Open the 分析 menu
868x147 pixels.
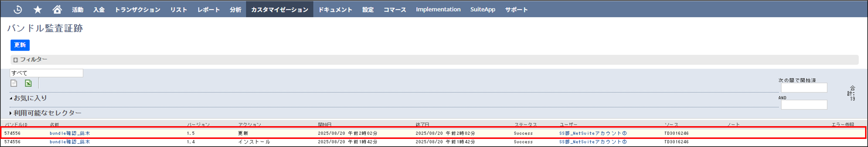[236, 10]
